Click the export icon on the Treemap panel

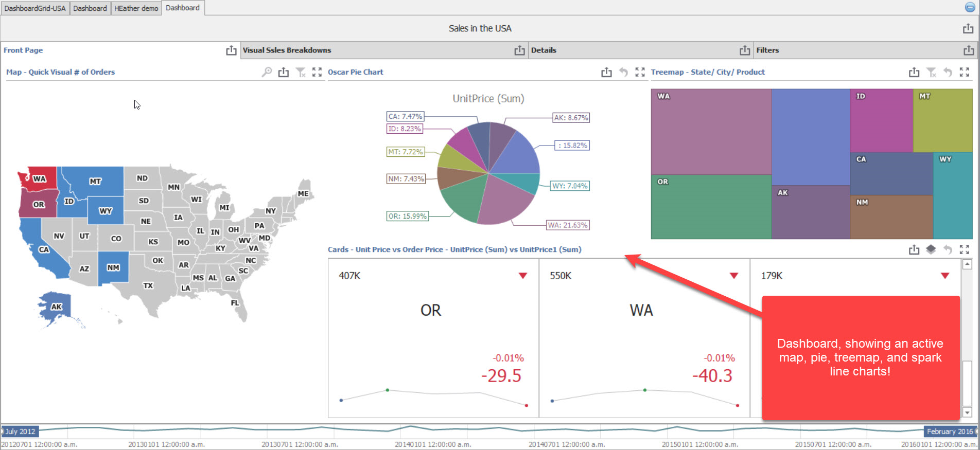pos(914,72)
